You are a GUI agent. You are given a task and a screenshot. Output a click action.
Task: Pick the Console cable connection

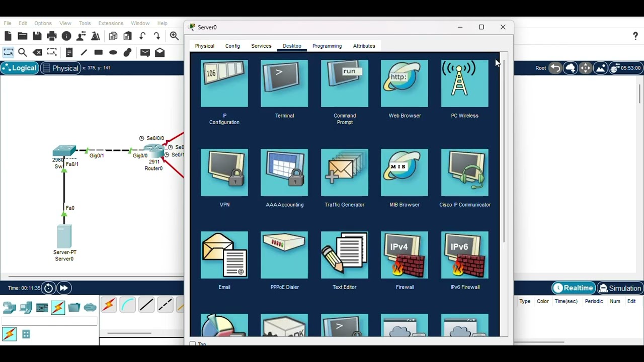click(128, 305)
